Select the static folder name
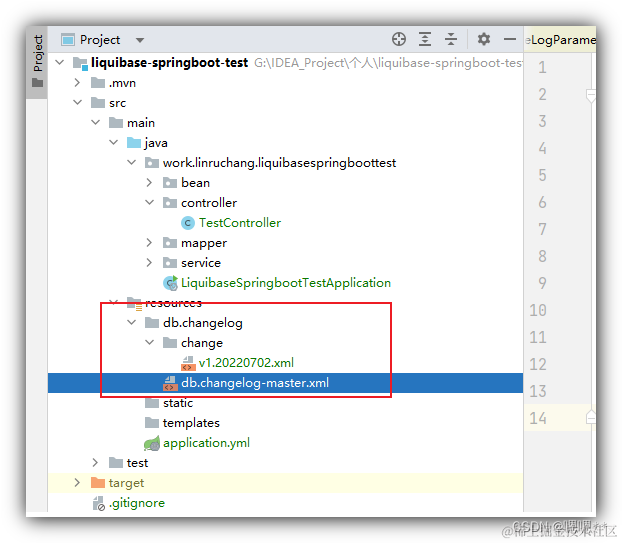 click(x=178, y=403)
